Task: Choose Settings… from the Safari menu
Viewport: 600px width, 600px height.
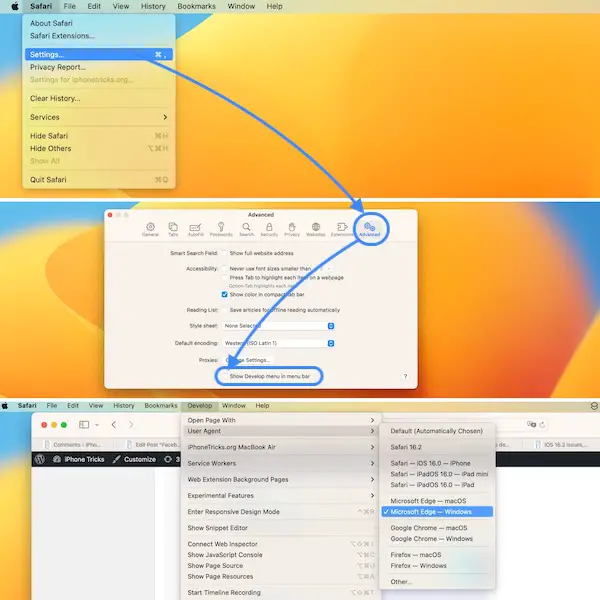Action: pyautogui.click(x=48, y=54)
